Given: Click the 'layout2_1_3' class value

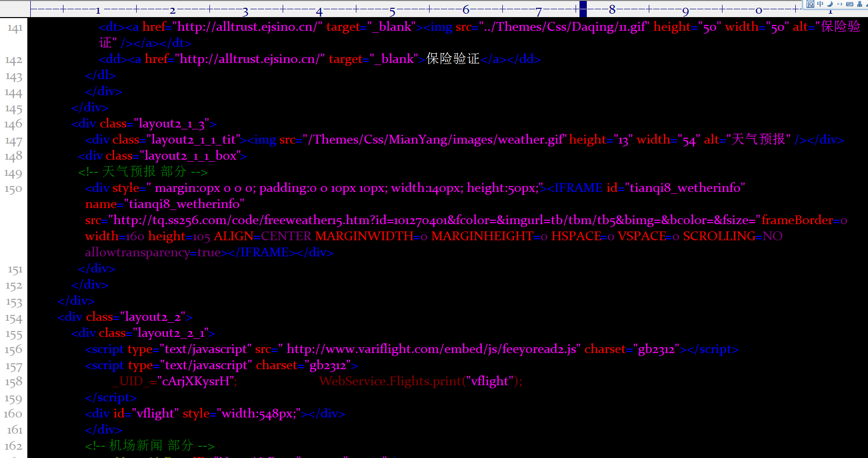Looking at the screenshot, I should [171, 124].
